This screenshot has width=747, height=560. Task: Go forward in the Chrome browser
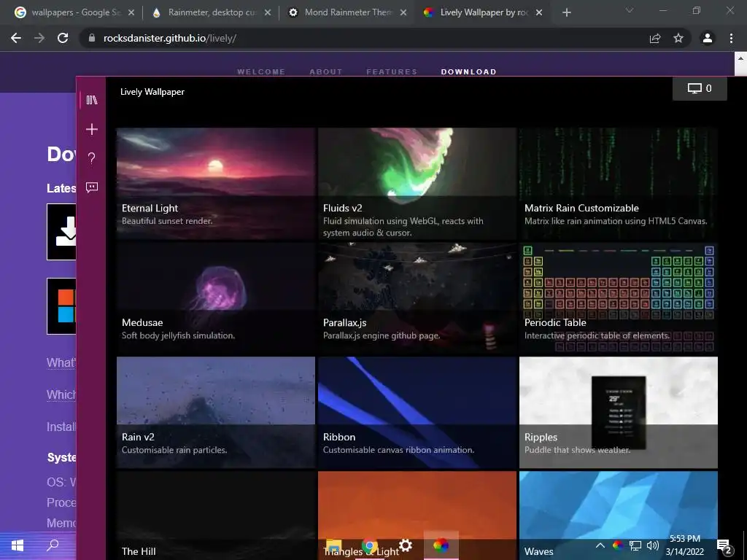(x=39, y=38)
